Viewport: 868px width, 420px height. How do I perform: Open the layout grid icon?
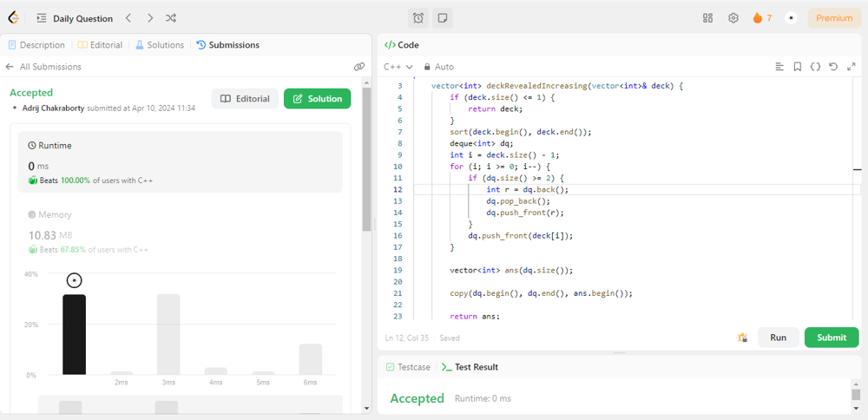tap(707, 18)
